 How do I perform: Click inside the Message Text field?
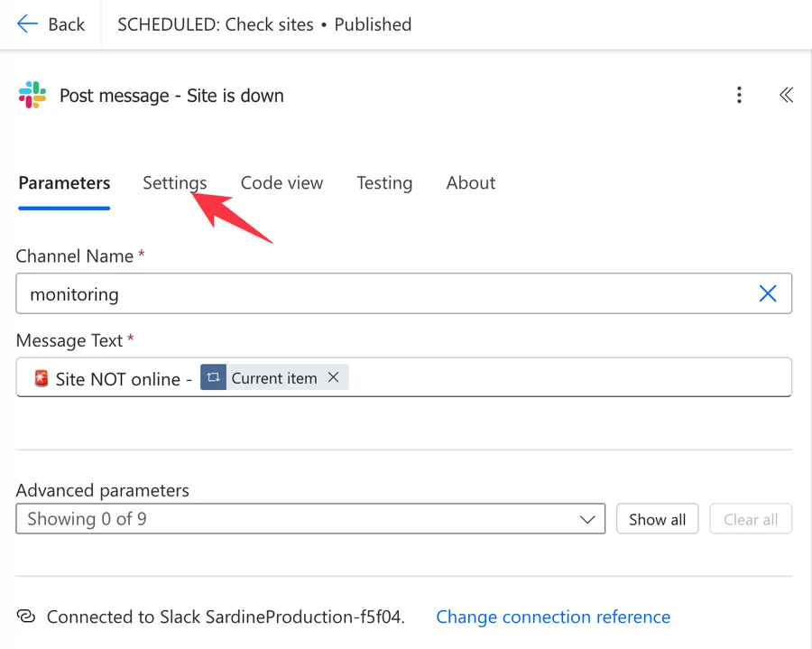click(559, 378)
